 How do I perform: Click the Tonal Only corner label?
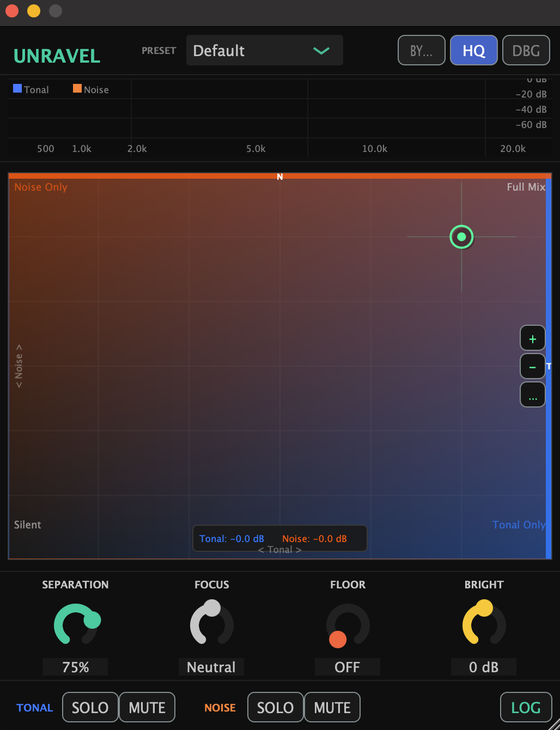point(519,525)
